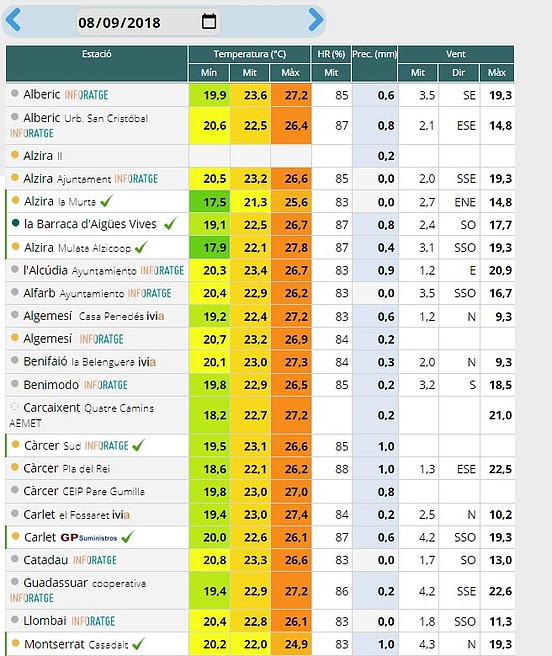552x656 pixels.
Task: Click checkmark beside la Barraca d'Aigües Vives
Action: tap(170, 224)
